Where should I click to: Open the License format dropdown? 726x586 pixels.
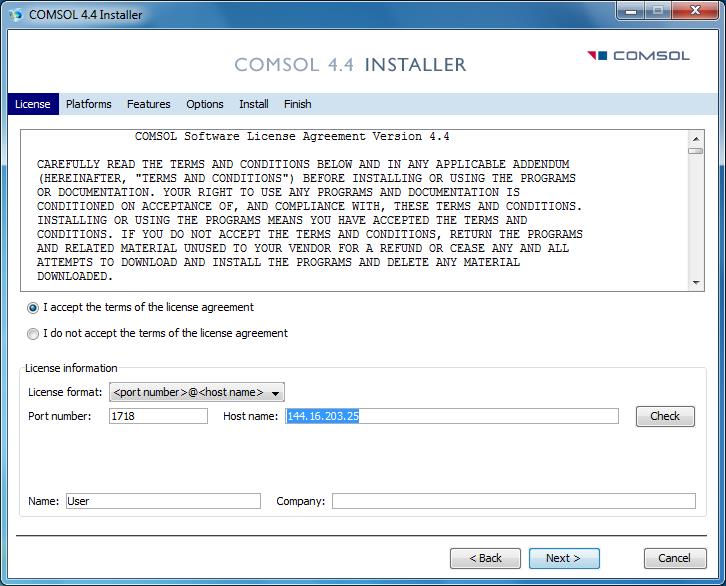tap(197, 393)
